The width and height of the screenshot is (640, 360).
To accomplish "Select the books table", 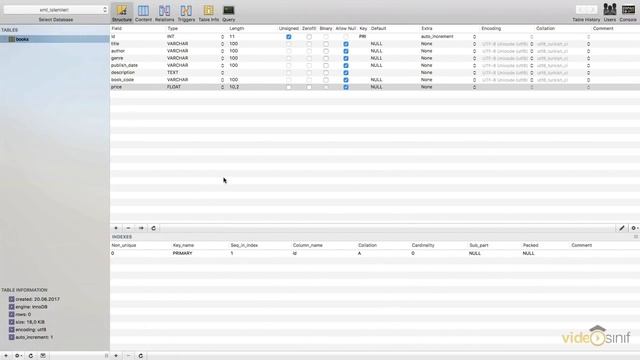I will pyautogui.click(x=55, y=39).
